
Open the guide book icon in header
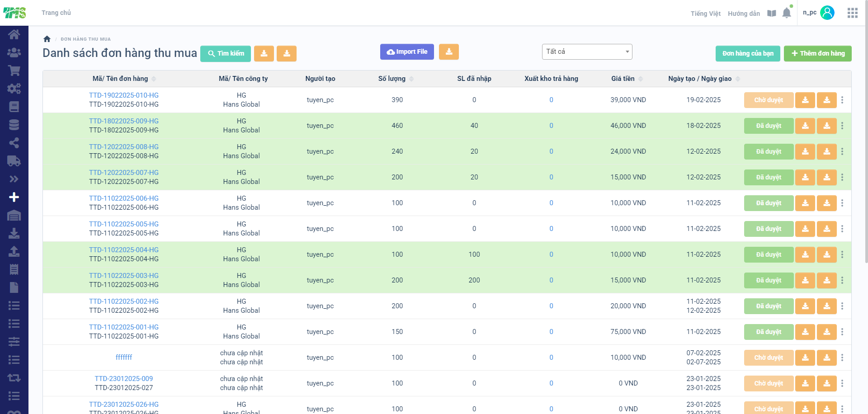click(x=772, y=14)
